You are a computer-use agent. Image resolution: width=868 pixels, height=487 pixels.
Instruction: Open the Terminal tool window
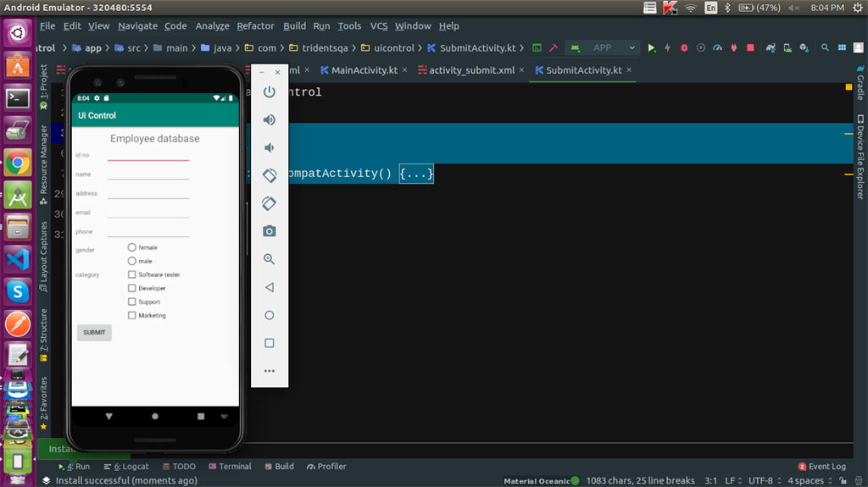pos(230,467)
